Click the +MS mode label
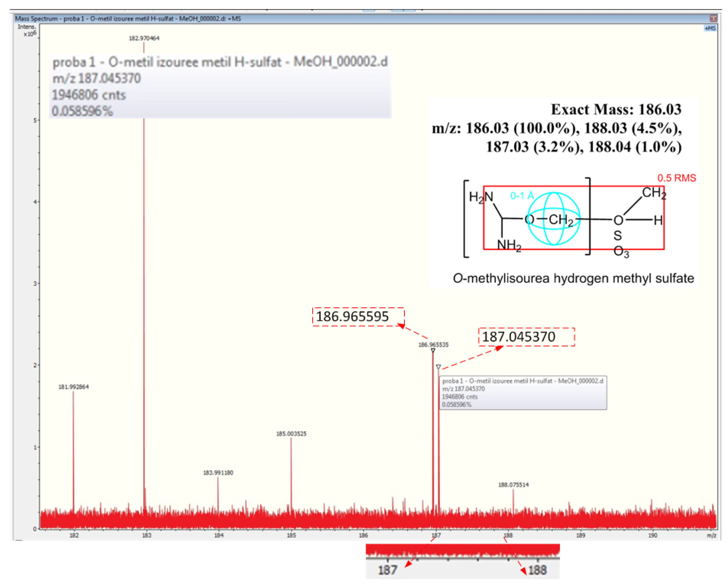 [710, 28]
